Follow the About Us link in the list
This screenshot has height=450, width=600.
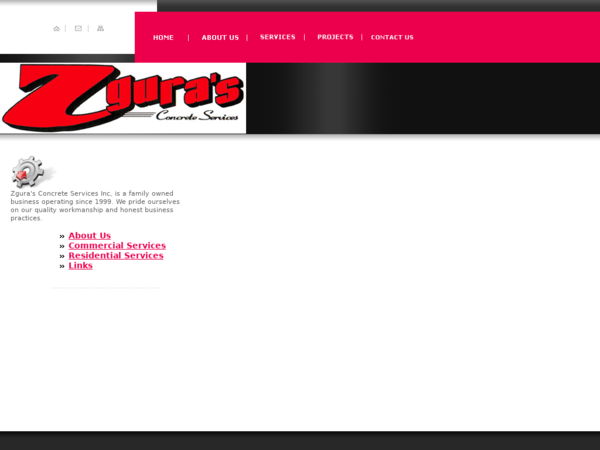coord(90,236)
